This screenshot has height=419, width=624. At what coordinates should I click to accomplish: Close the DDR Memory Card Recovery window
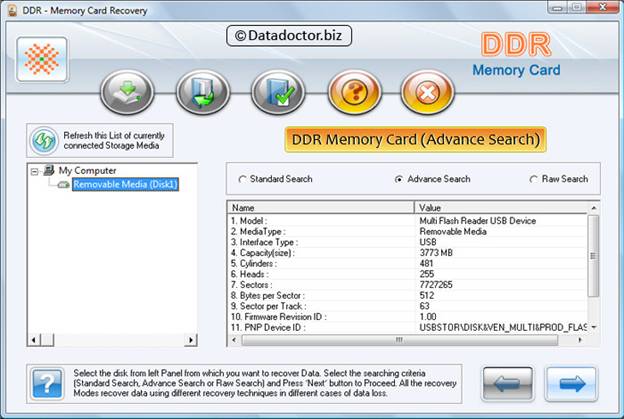(602, 7)
